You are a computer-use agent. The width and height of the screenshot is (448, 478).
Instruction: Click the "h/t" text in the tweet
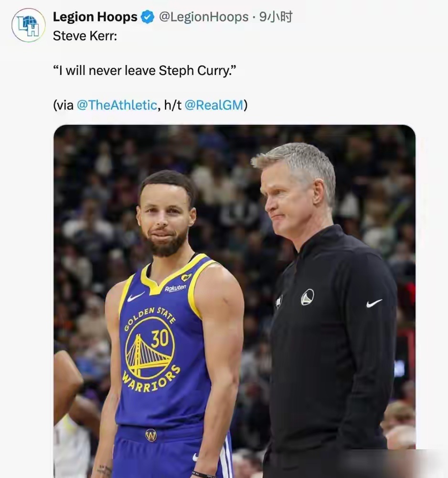pos(172,105)
